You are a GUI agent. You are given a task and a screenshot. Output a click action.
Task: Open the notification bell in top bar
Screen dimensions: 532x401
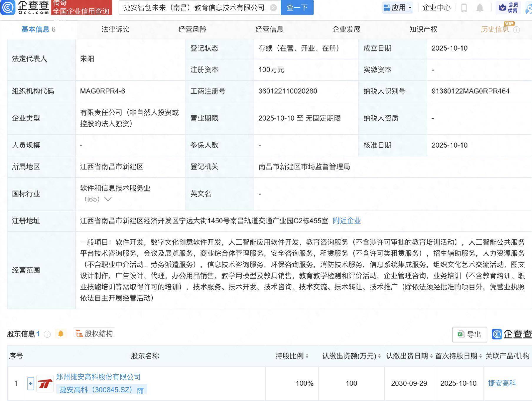click(x=480, y=8)
